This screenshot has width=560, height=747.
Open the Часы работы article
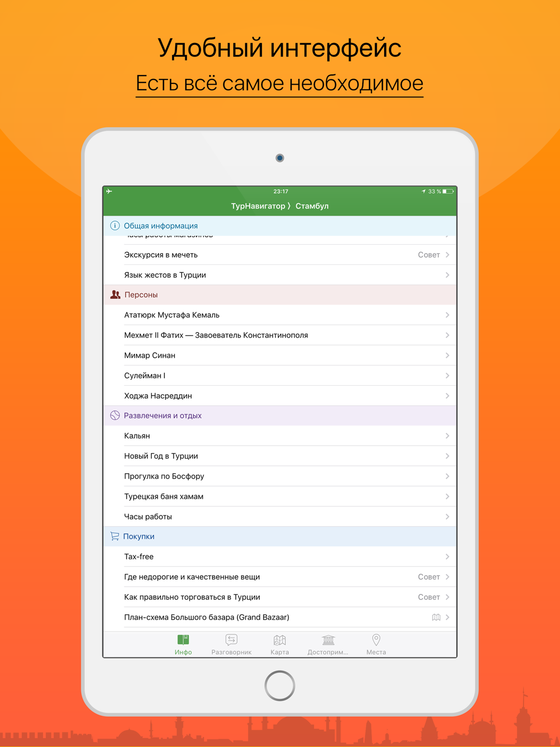[x=280, y=516]
